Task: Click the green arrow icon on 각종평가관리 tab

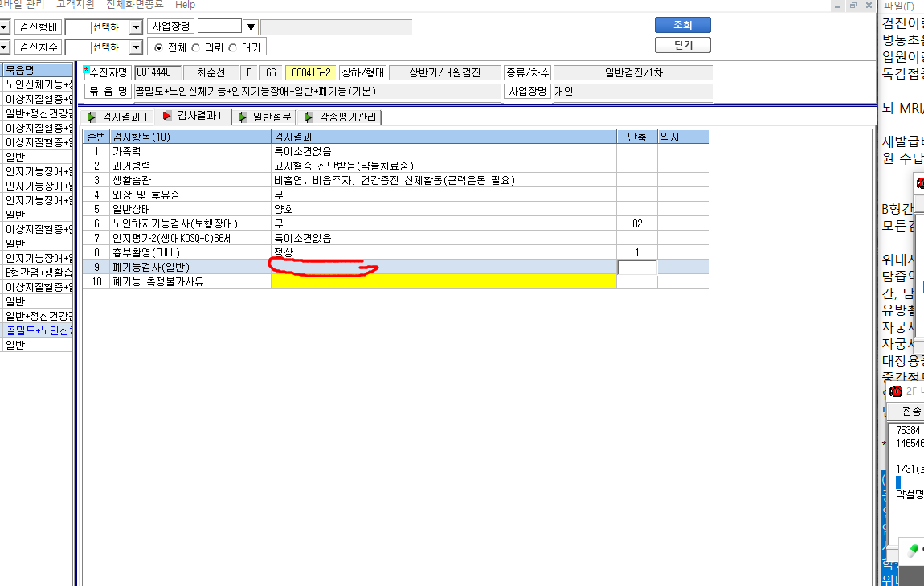Action: click(309, 117)
